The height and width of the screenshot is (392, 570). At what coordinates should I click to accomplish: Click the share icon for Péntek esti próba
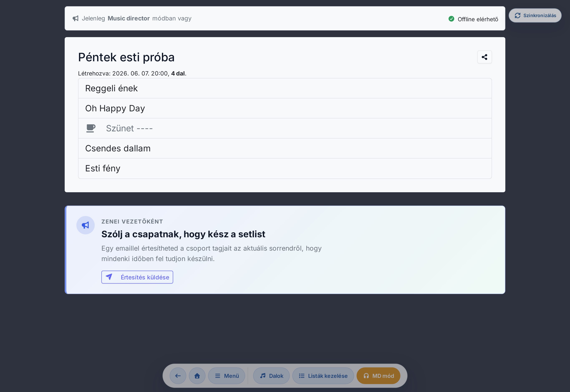click(484, 57)
